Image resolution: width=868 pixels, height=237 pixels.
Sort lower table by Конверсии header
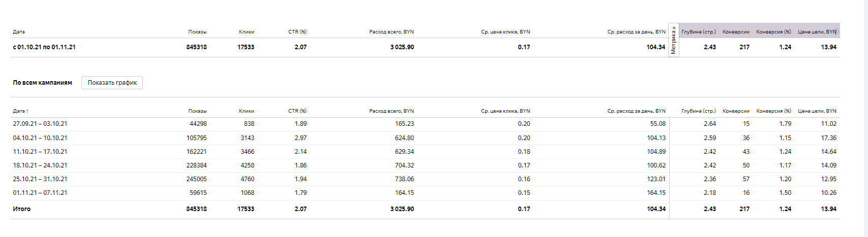click(x=736, y=111)
